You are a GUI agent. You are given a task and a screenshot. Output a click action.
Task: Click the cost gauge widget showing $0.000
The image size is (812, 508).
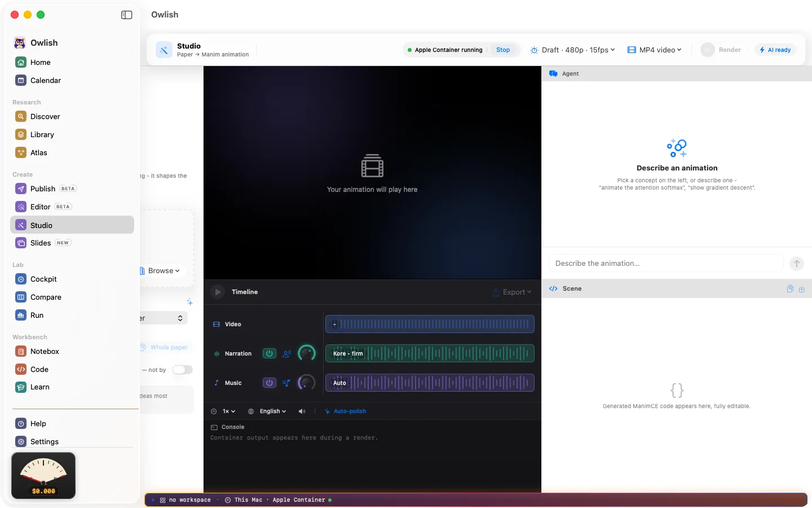43,475
